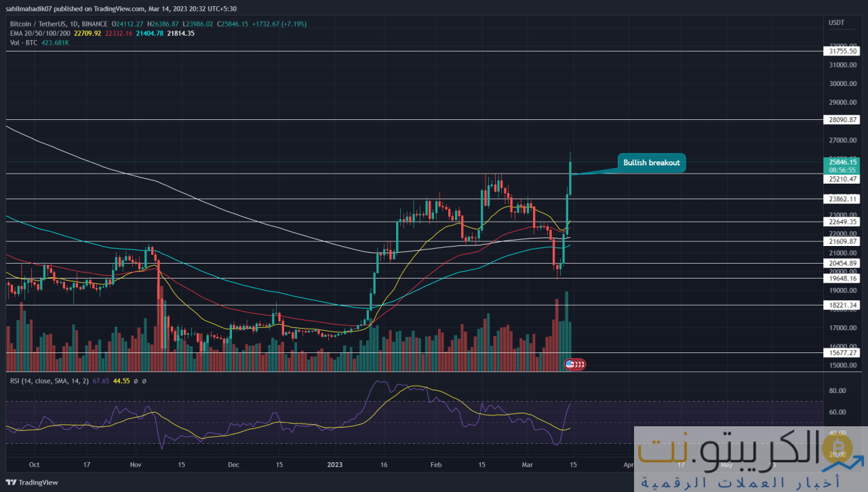Viewport: 868px width, 492px height.
Task: Click the 30000.00 mark on price axis
Action: (x=841, y=84)
